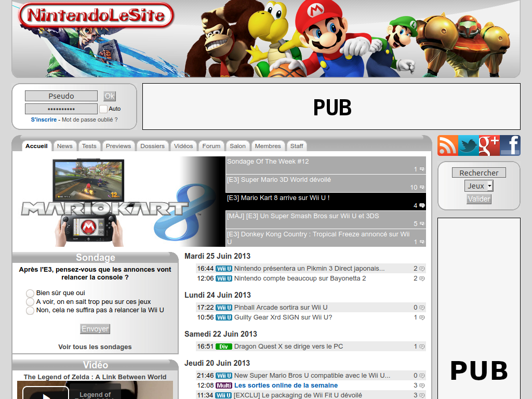
Task: Select 'Sondage Of The Week #12' slide
Action: click(x=326, y=165)
